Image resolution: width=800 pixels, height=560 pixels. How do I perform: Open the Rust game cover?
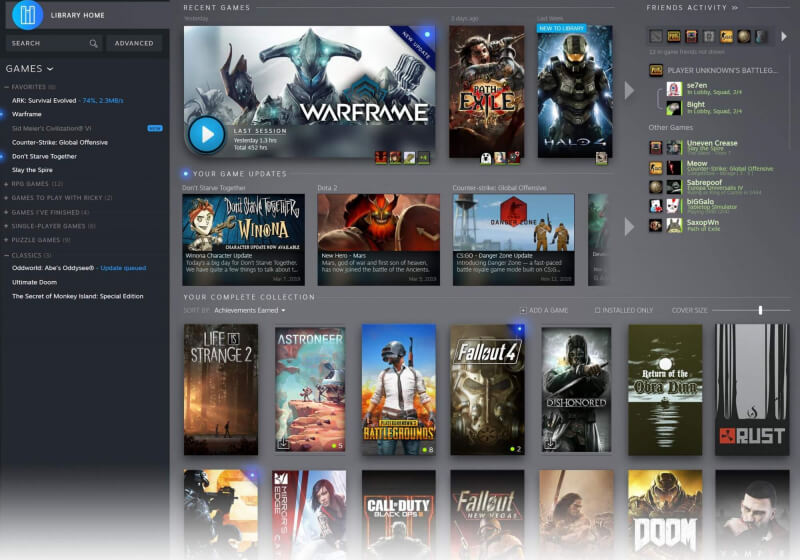pyautogui.click(x=752, y=390)
